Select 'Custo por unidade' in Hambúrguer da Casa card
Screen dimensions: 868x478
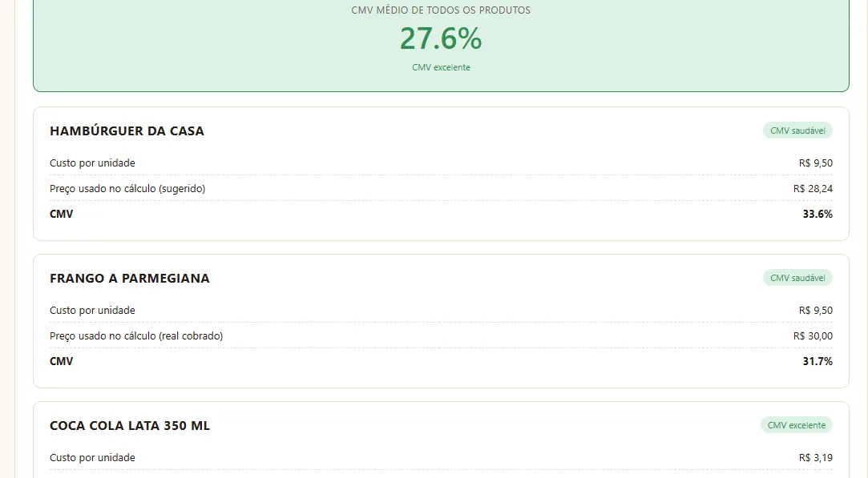92,163
